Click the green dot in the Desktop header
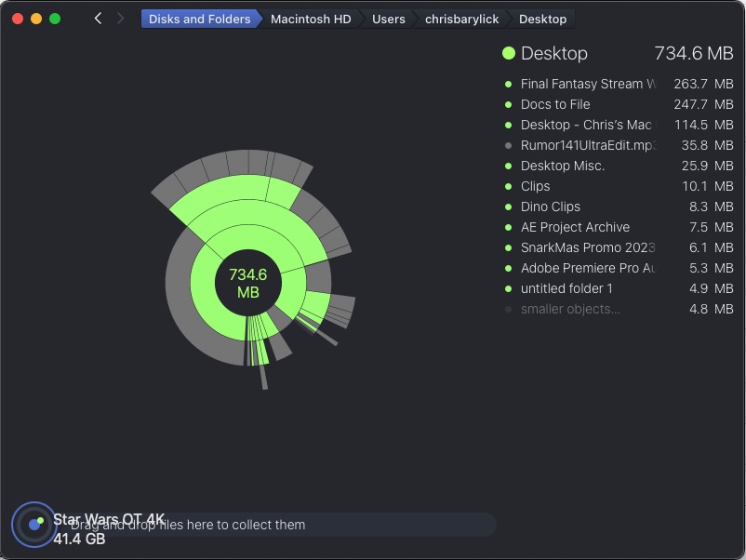The width and height of the screenshot is (746, 560). [x=509, y=54]
